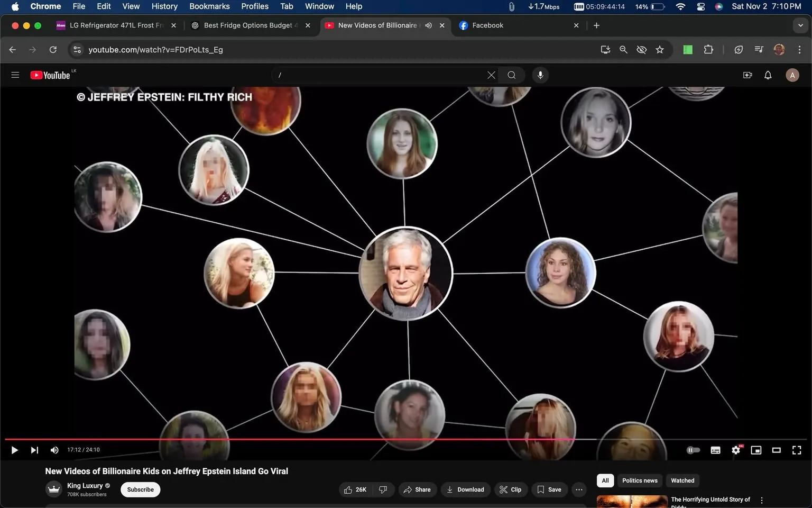Activate miniplayer mode
This screenshot has height=508, width=812.
pos(755,450)
